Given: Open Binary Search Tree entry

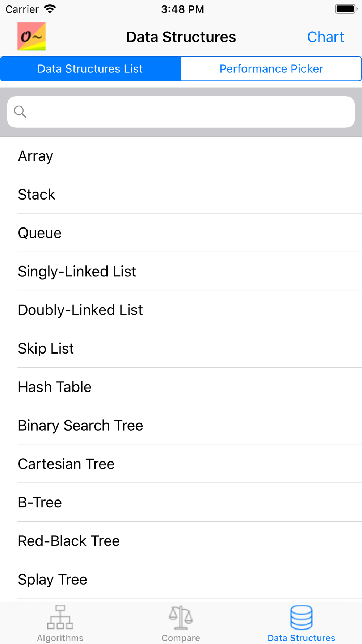Looking at the screenshot, I should [x=181, y=425].
